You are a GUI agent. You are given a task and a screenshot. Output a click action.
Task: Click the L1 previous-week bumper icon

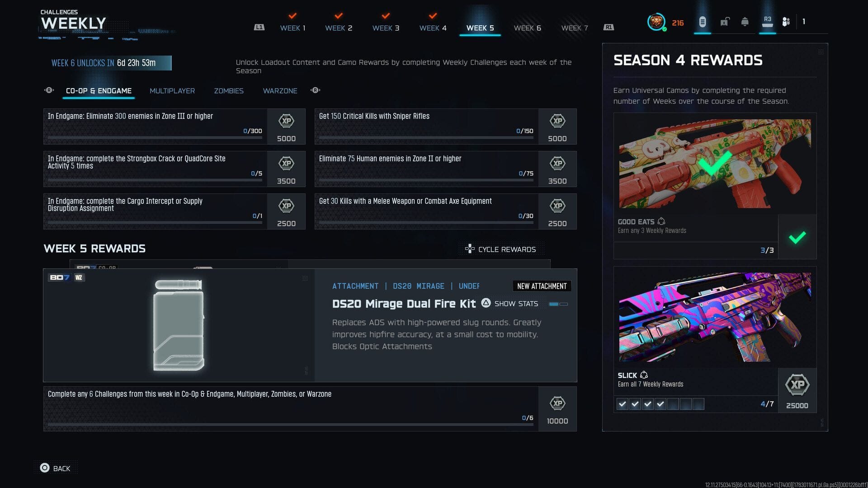(x=259, y=28)
